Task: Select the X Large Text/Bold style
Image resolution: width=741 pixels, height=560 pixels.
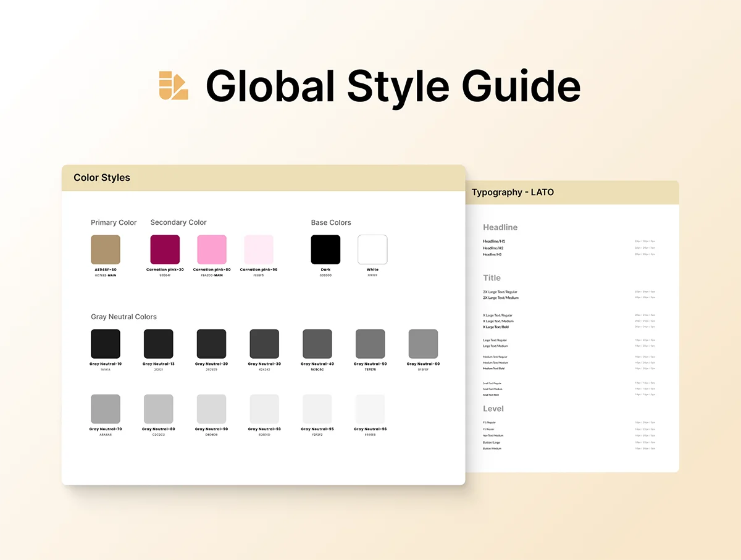Action: pos(496,327)
